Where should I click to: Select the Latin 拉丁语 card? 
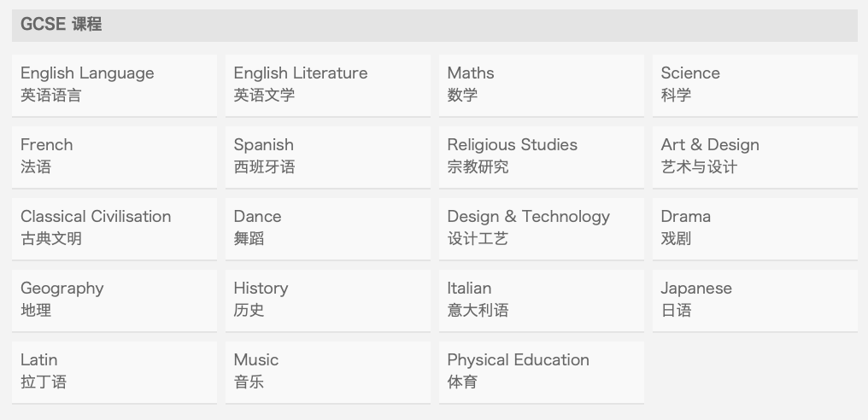(x=114, y=372)
